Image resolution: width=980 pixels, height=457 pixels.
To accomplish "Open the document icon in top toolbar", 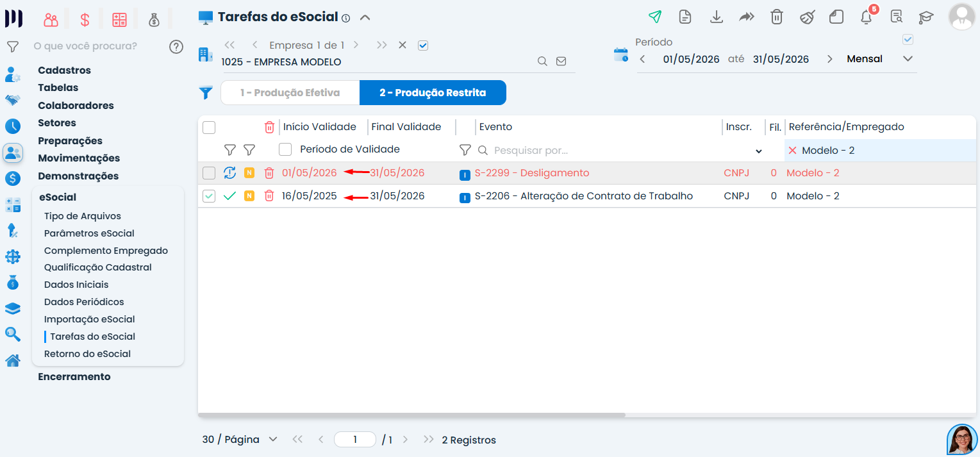I will click(685, 17).
